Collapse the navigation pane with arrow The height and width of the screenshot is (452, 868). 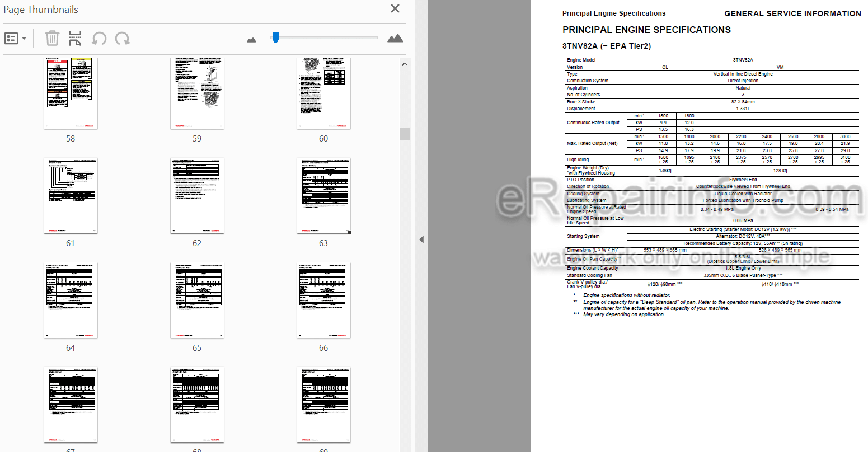421,239
